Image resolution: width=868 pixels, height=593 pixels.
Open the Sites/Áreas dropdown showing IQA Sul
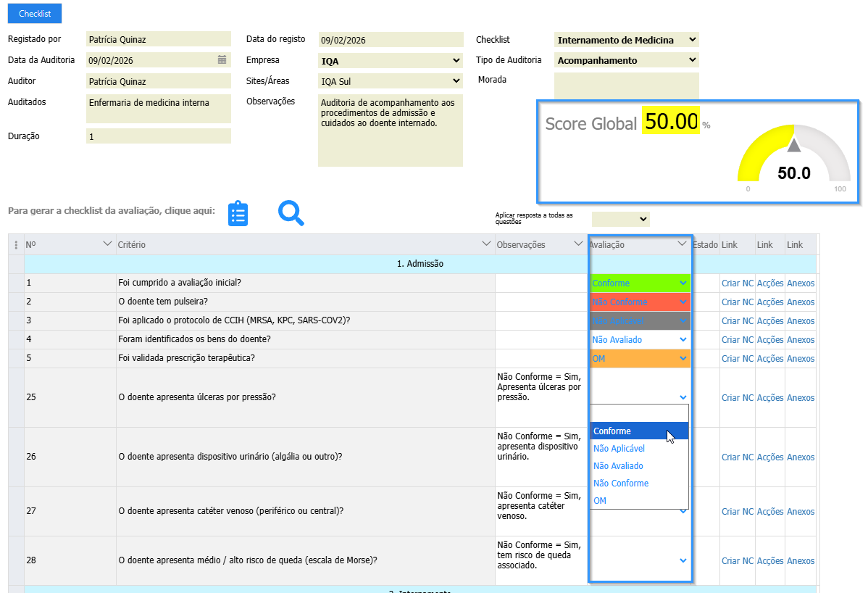coord(391,81)
